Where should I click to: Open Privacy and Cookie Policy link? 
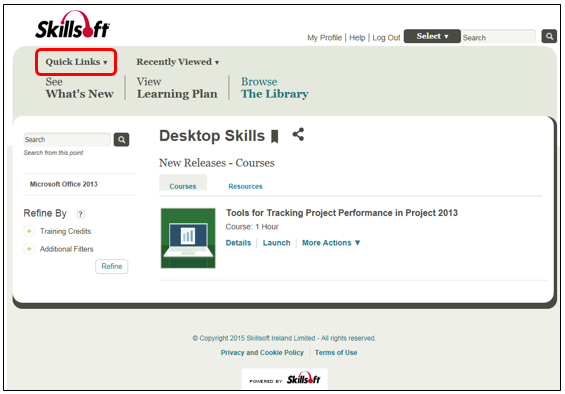(x=262, y=353)
